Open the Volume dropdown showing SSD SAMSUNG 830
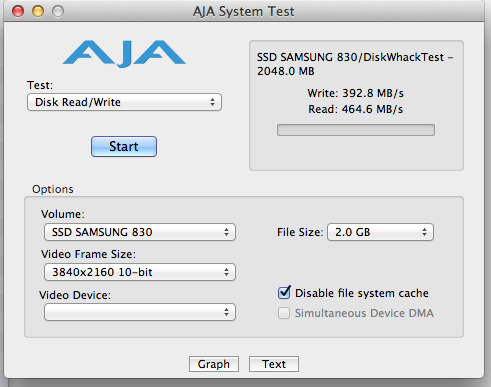Viewport: 491px width, 387px height. coord(140,232)
